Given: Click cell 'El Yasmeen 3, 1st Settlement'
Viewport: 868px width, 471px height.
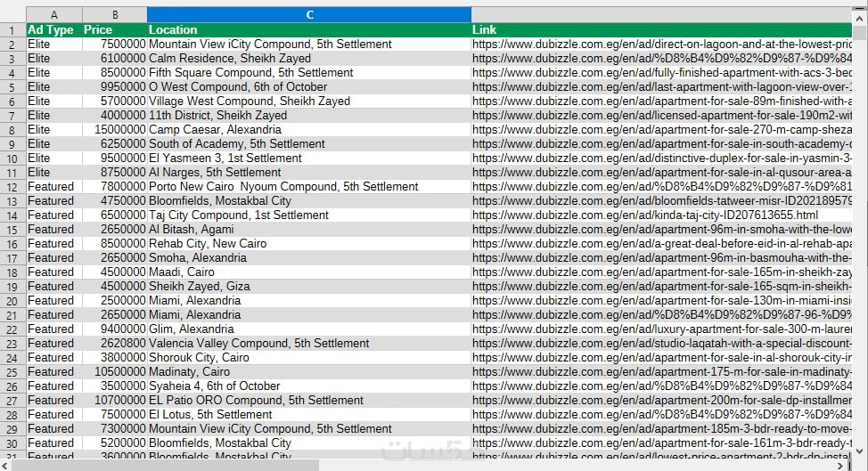Looking at the screenshot, I should click(309, 158).
